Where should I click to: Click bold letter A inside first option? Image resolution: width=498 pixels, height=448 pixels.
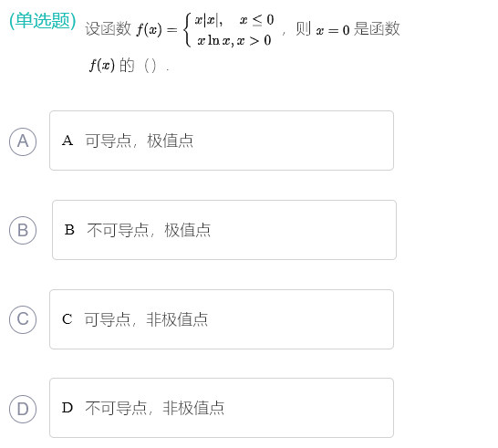pos(67,141)
